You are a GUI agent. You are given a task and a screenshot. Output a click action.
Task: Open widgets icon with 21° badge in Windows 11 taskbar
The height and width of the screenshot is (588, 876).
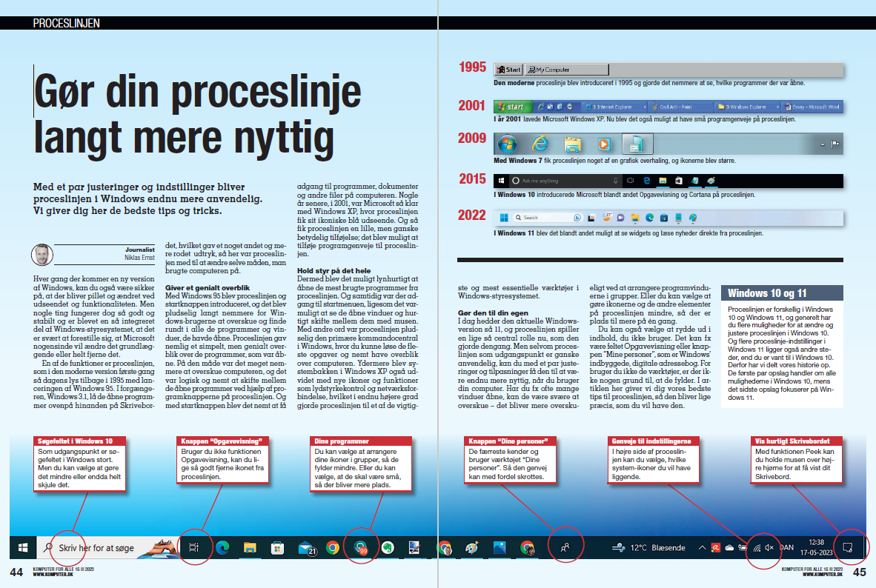click(x=607, y=217)
